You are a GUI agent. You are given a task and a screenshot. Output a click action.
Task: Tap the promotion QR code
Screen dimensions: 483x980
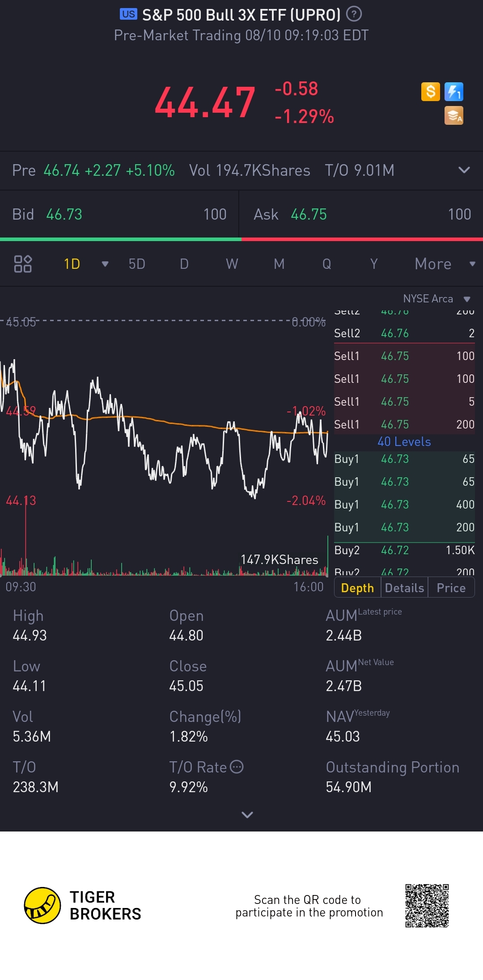tap(427, 905)
